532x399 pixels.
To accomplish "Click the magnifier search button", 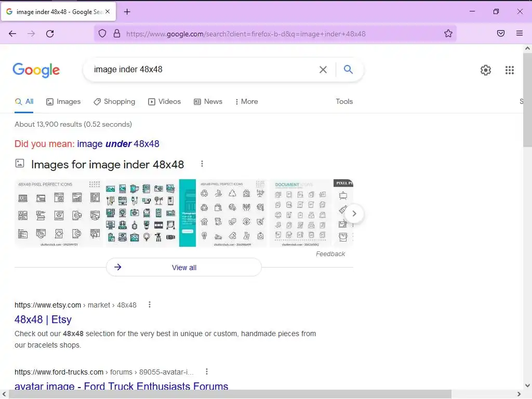I will (x=348, y=70).
